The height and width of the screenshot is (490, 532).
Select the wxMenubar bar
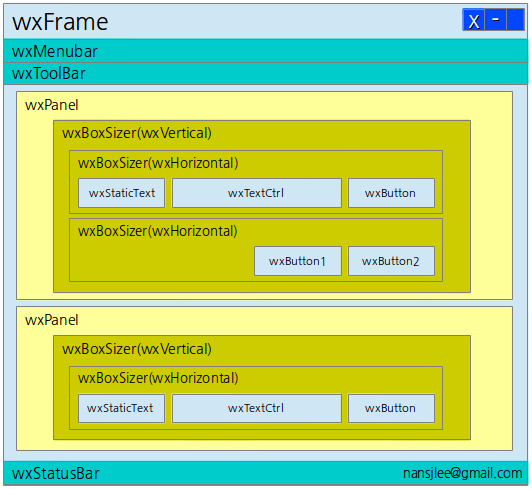click(266, 51)
